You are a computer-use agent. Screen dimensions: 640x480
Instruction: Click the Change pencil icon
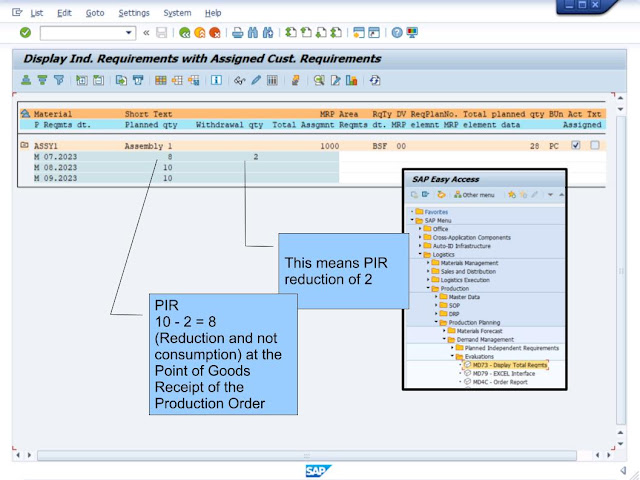pyautogui.click(x=256, y=80)
